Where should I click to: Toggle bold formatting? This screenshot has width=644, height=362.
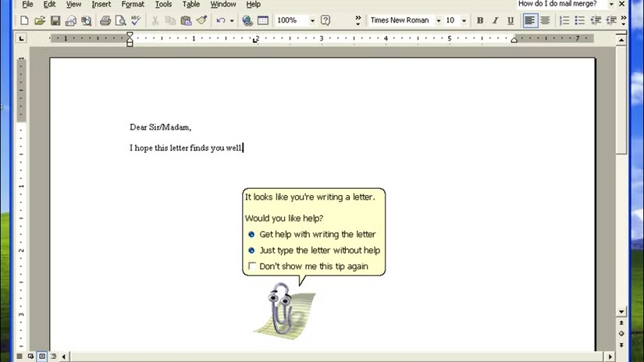tap(480, 20)
